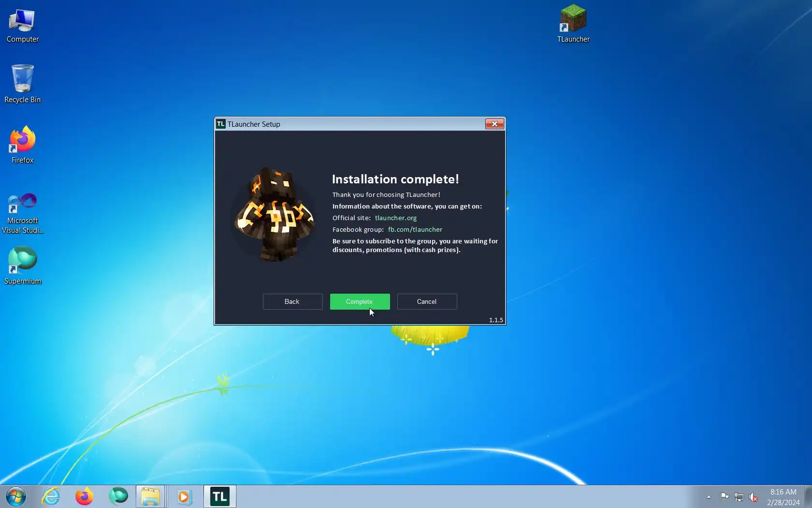Click the Show desktop strip
This screenshot has height=508, width=812.
coord(808,496)
